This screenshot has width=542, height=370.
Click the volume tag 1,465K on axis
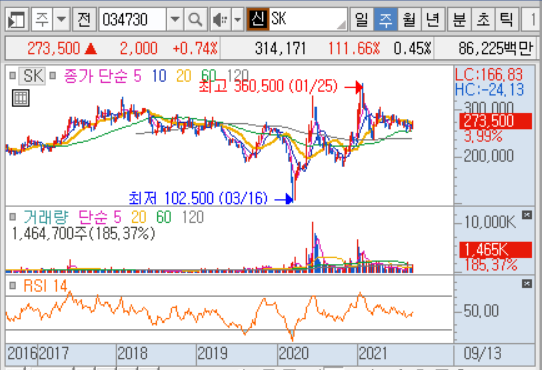[x=496, y=250]
